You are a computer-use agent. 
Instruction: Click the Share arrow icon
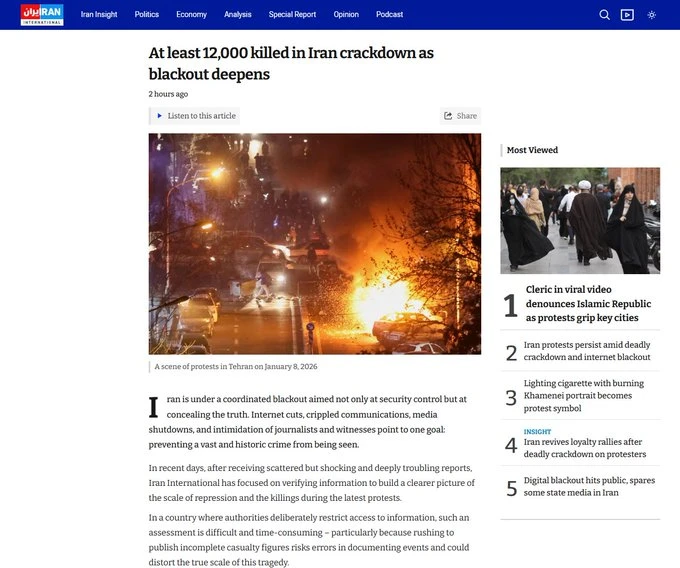pos(449,116)
